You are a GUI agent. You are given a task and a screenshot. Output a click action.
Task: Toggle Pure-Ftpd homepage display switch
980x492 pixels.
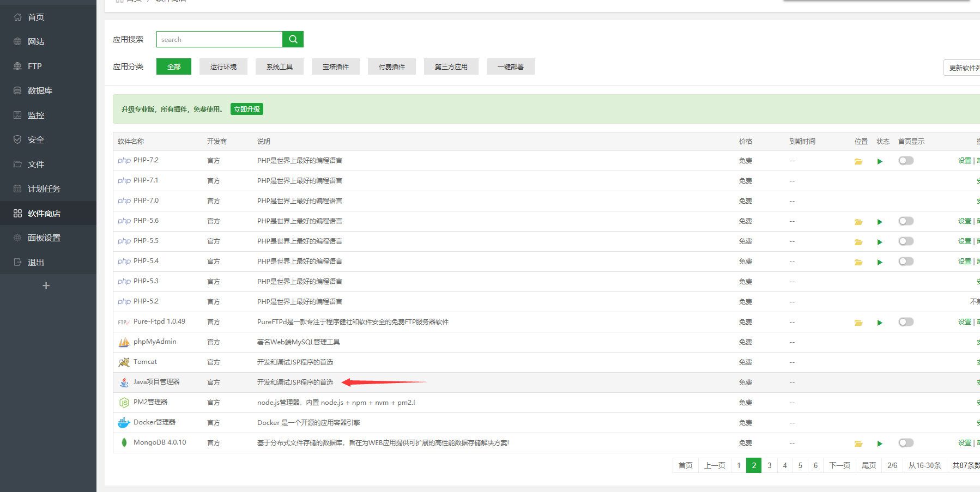click(906, 322)
